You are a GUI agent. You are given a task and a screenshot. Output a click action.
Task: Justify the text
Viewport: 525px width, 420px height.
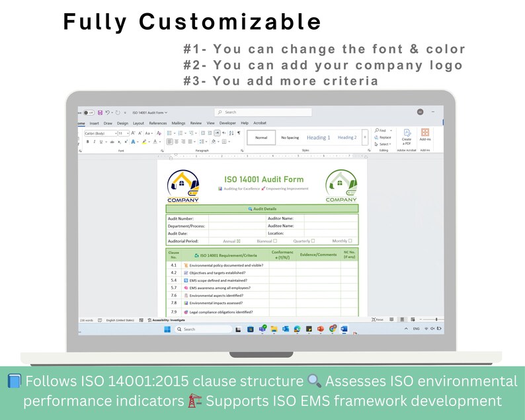click(190, 142)
